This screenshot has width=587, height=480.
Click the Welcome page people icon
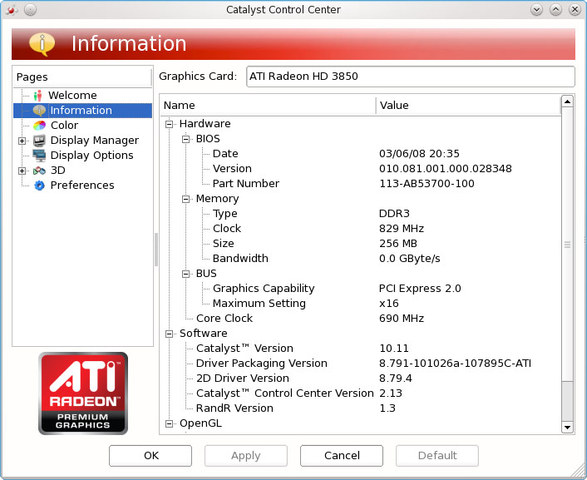(x=38, y=95)
